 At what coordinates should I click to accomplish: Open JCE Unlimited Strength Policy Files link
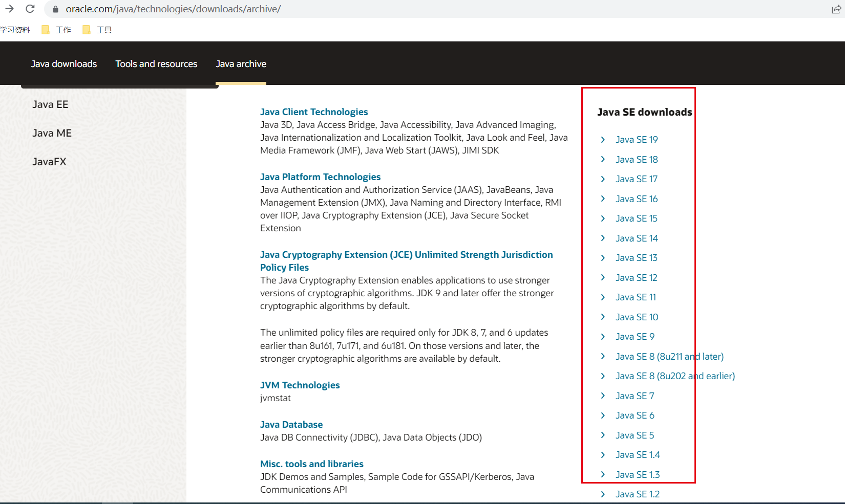406,261
